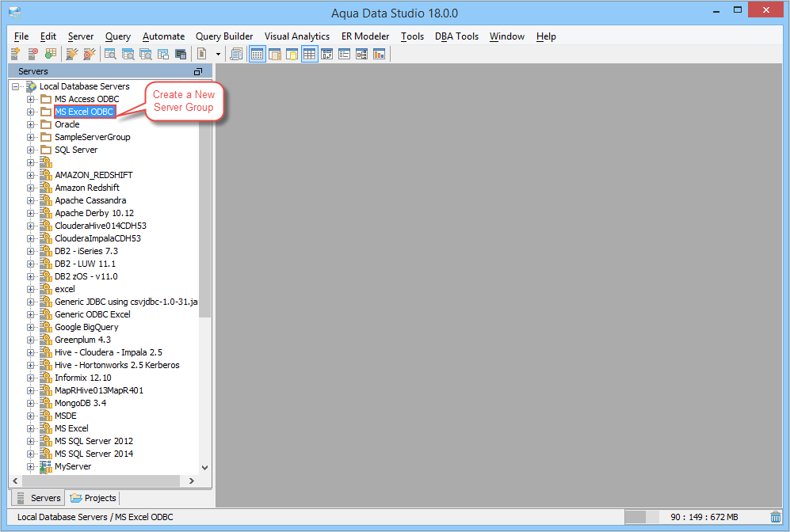Open the single-window Query Analyzer magnifier icon
Image resolution: width=790 pixels, height=532 pixels.
pos(110,54)
